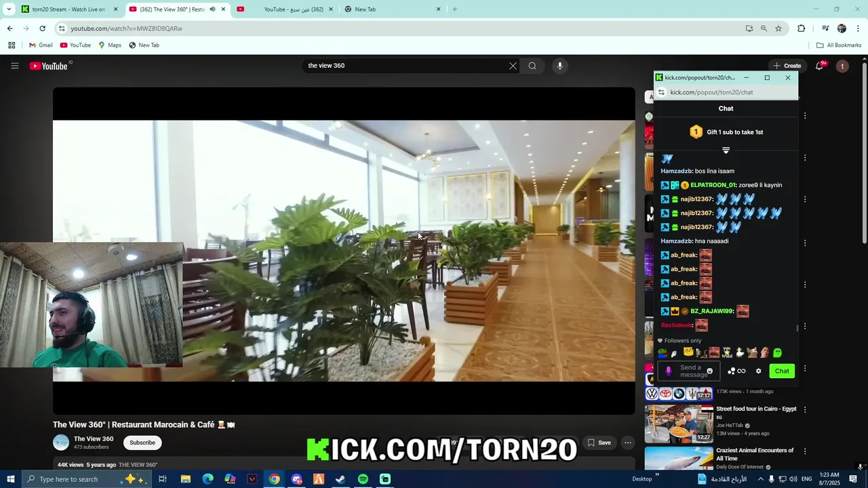868x488 pixels.
Task: Subscribe to The View 360 channel
Action: (142, 443)
